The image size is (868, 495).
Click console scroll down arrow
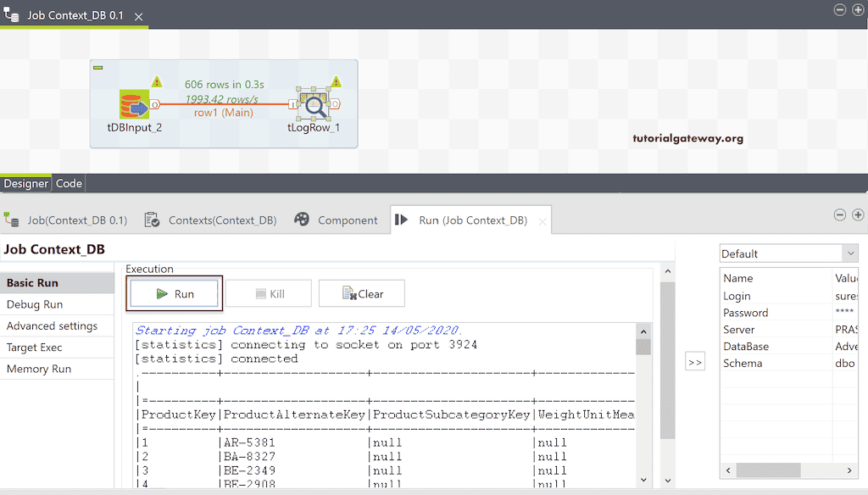click(643, 480)
